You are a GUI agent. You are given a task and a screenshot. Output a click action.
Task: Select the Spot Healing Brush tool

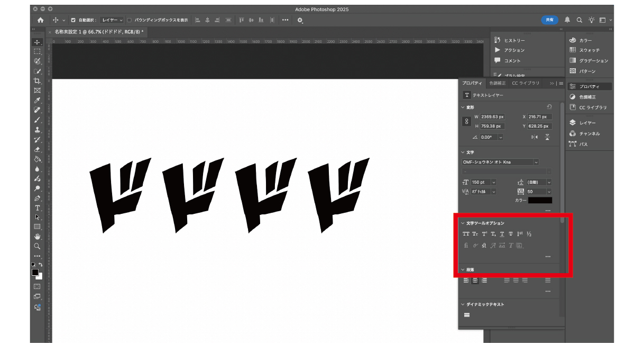click(37, 110)
